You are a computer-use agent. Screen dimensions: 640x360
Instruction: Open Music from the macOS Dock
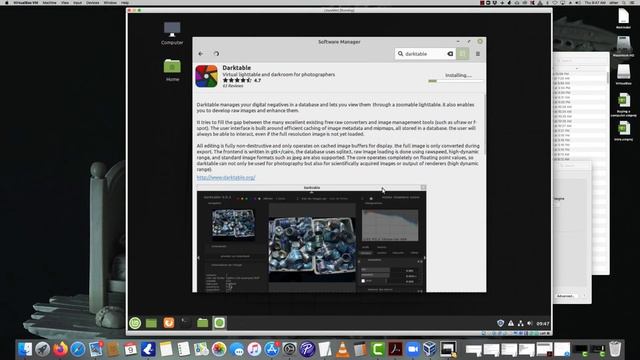254,349
